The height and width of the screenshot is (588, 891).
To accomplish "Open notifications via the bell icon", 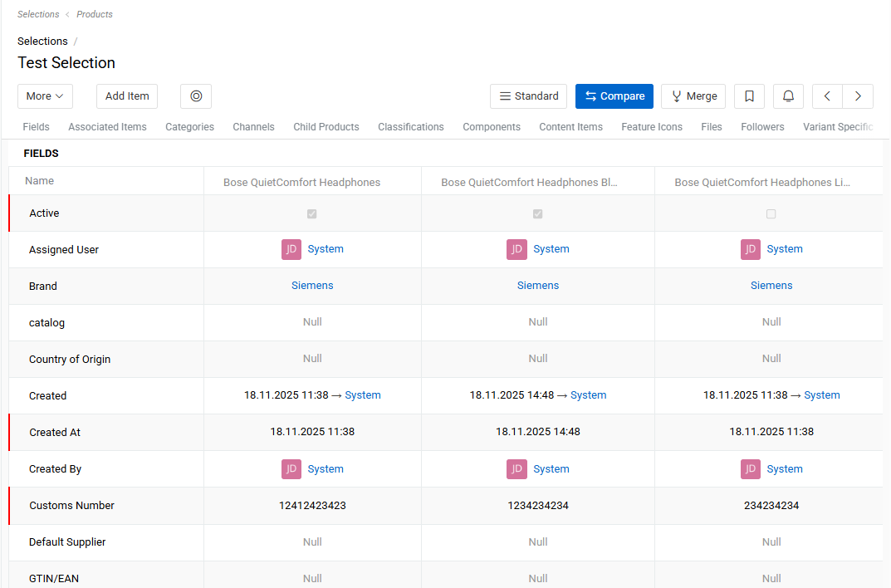I will point(788,96).
